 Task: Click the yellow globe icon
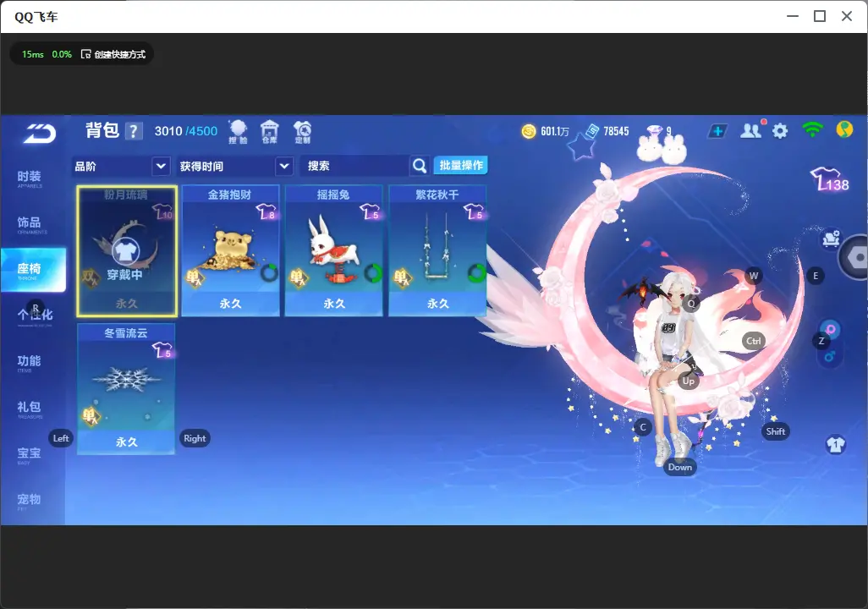(844, 129)
